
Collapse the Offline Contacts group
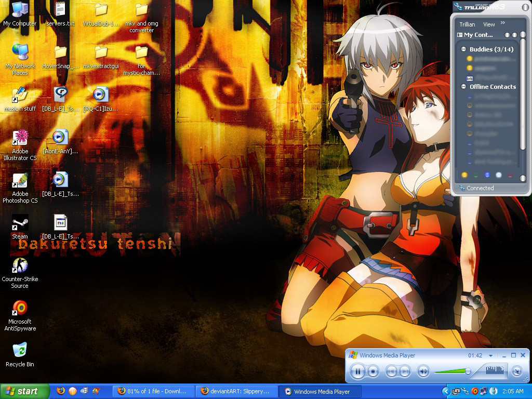click(463, 87)
